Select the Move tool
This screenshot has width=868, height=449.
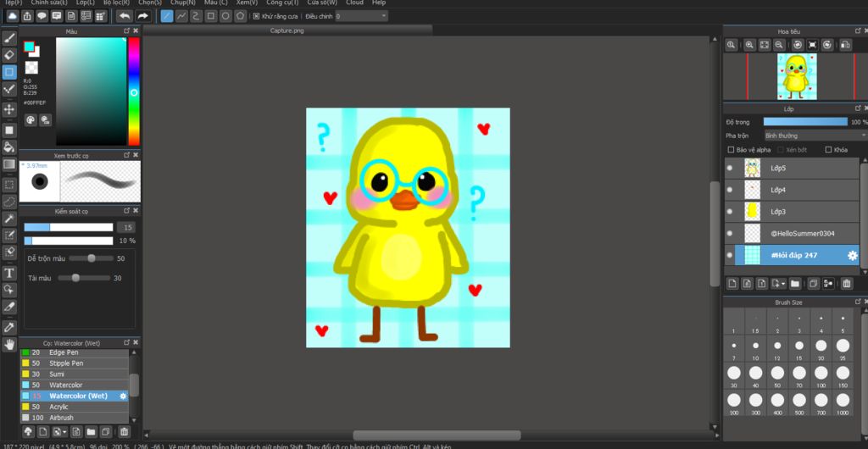[x=9, y=109]
